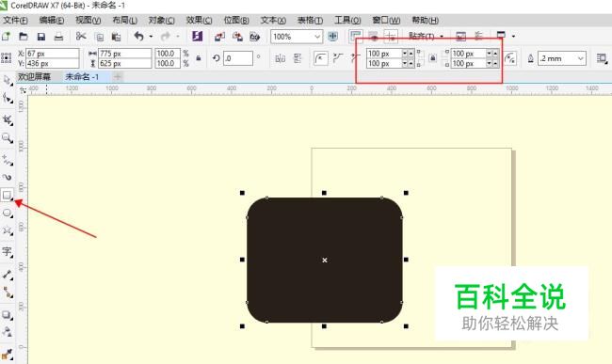Viewport: 612px width, 364px height.
Task: Select the Zoom magnifier tool
Action: (7, 138)
